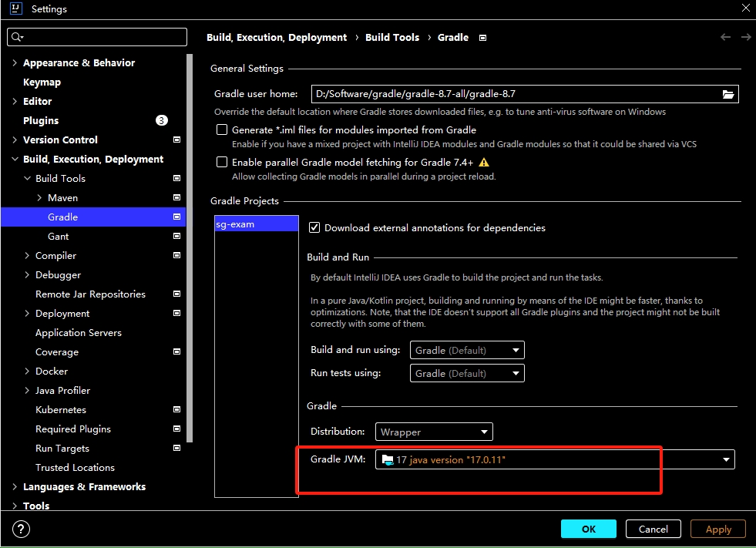The image size is (756, 548).
Task: Open Plugins settings page
Action: [41, 120]
